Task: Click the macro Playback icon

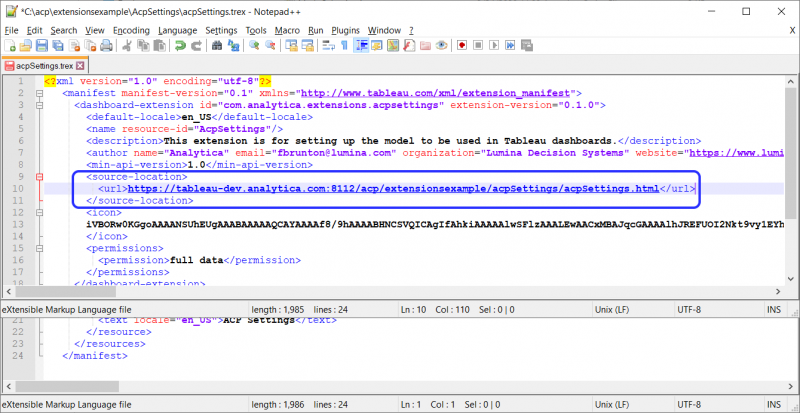Action: [494, 46]
